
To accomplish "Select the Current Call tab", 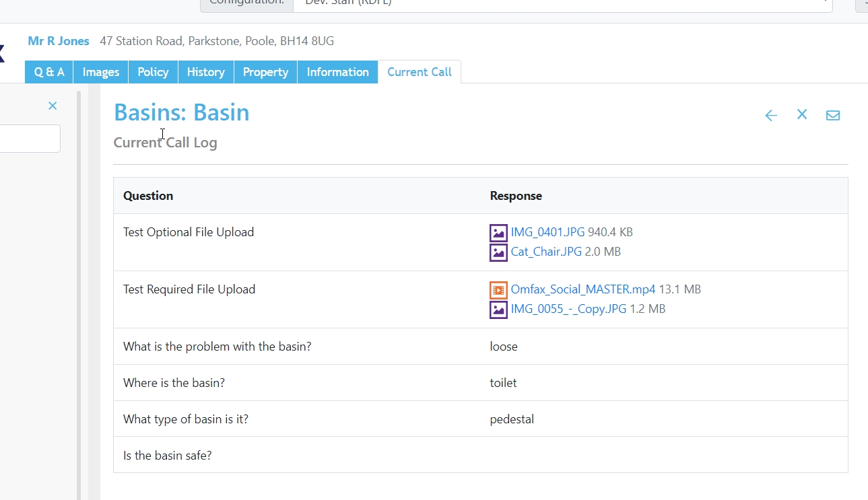I will (x=419, y=72).
